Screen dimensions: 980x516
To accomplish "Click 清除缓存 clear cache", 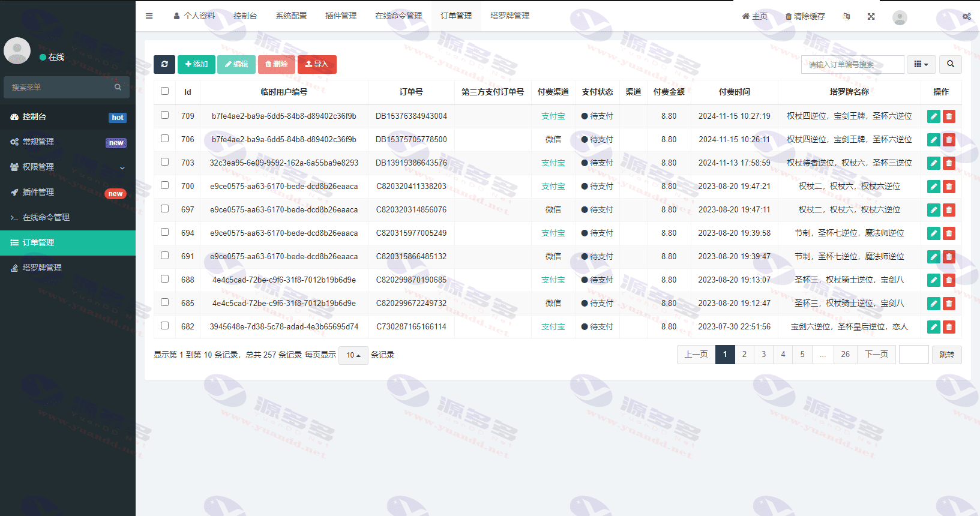I will (x=805, y=16).
